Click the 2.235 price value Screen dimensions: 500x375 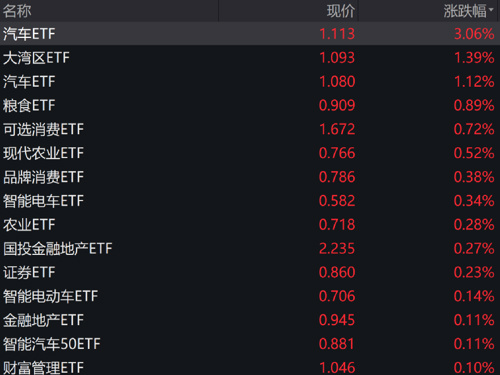click(337, 249)
